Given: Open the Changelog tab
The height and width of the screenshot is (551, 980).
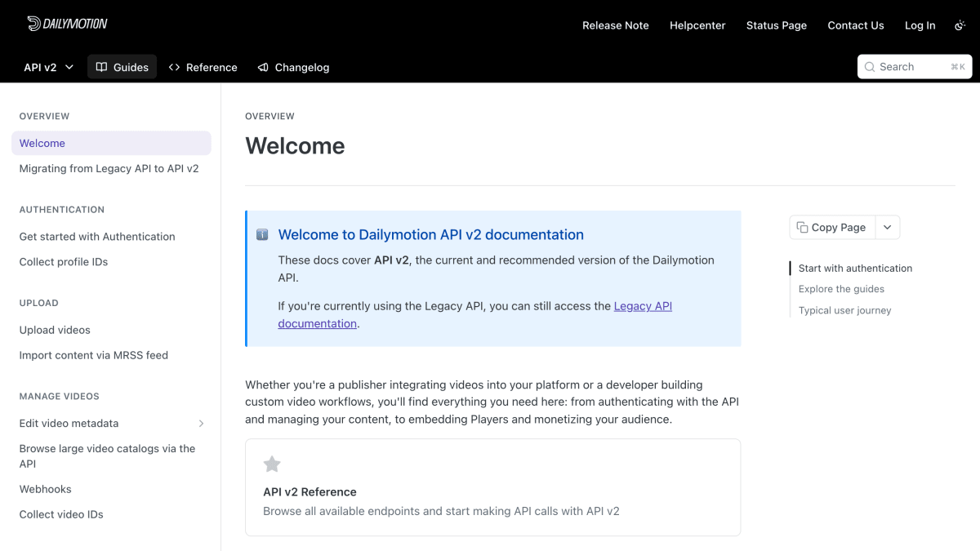Looking at the screenshot, I should [293, 67].
